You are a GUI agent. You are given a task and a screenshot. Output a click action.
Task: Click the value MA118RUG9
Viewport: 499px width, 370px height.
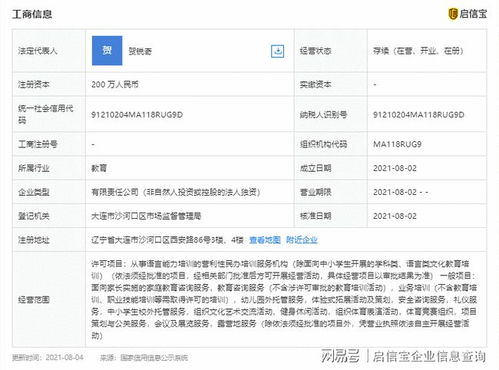coord(397,144)
